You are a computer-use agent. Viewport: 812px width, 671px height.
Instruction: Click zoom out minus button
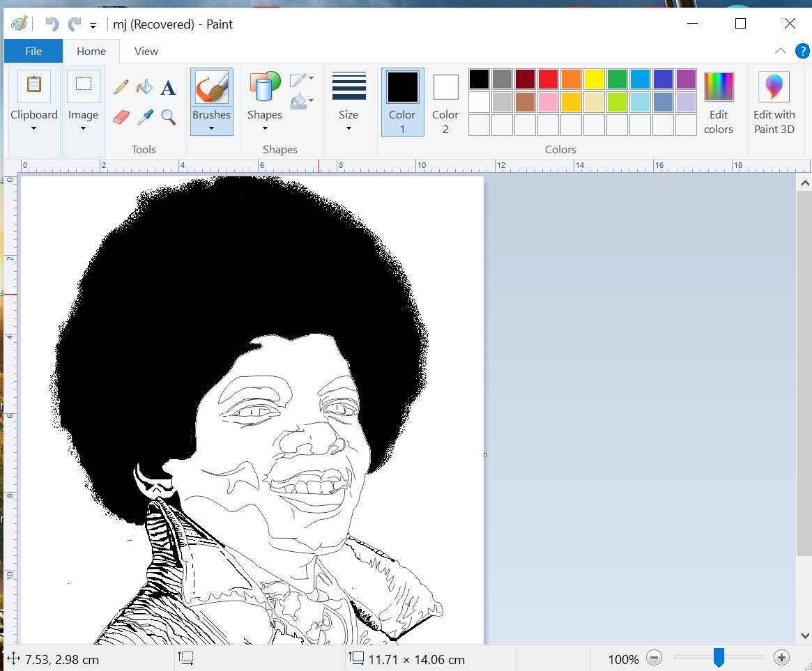click(x=654, y=658)
